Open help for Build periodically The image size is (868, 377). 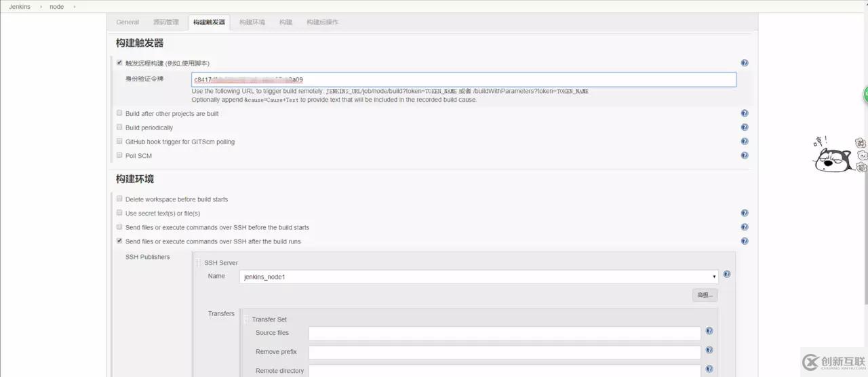coord(745,127)
